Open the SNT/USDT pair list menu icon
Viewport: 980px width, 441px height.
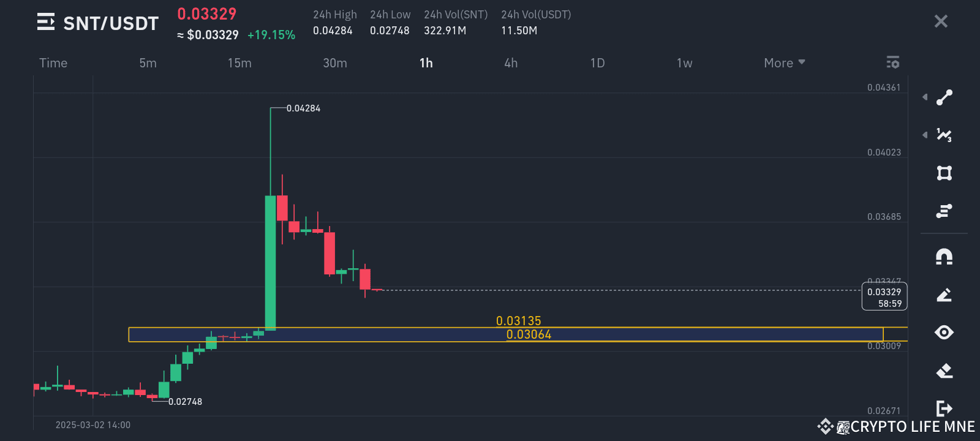point(46,22)
